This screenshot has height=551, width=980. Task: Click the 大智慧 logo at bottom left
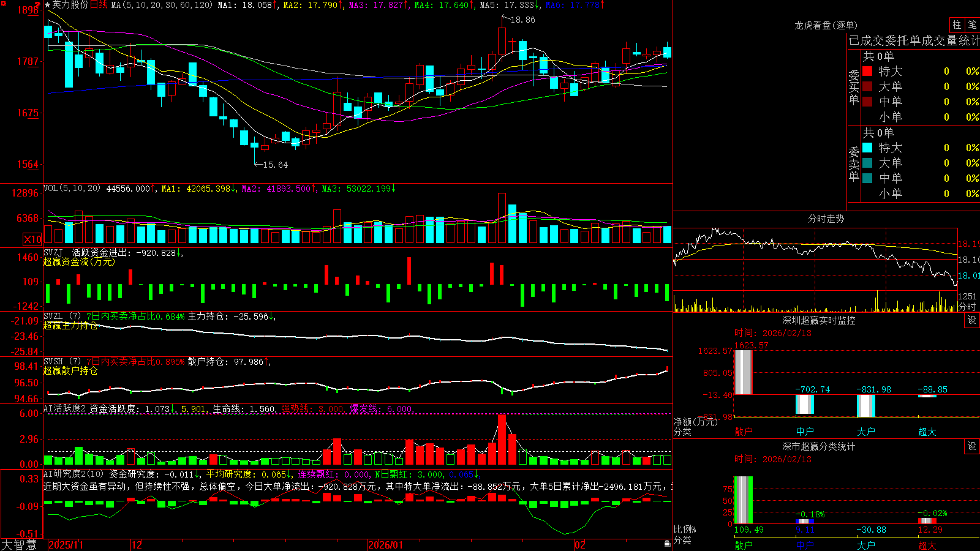pyautogui.click(x=19, y=545)
